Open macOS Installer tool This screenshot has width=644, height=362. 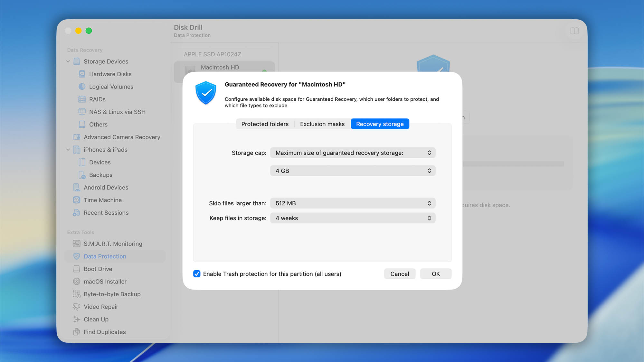point(105,282)
